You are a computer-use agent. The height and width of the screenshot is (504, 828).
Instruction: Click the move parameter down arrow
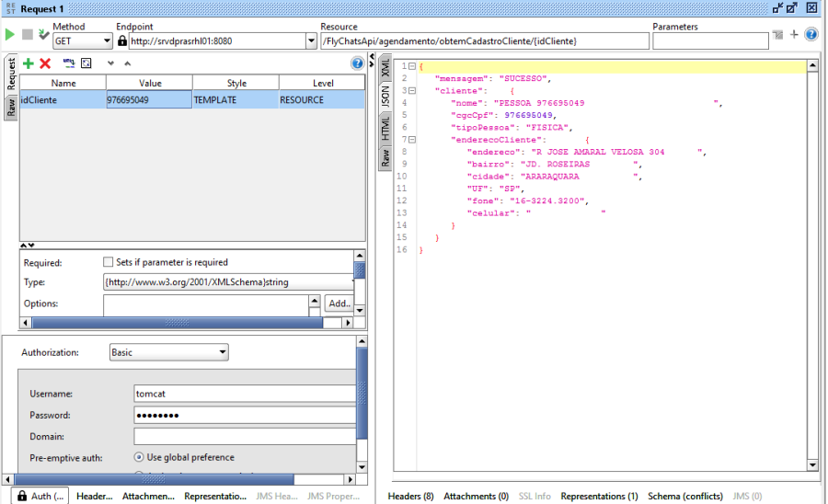(110, 63)
